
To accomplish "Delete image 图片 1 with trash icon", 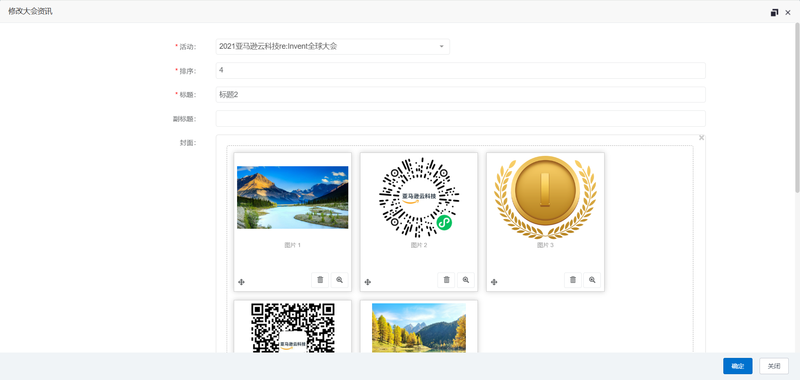I will pyautogui.click(x=320, y=280).
